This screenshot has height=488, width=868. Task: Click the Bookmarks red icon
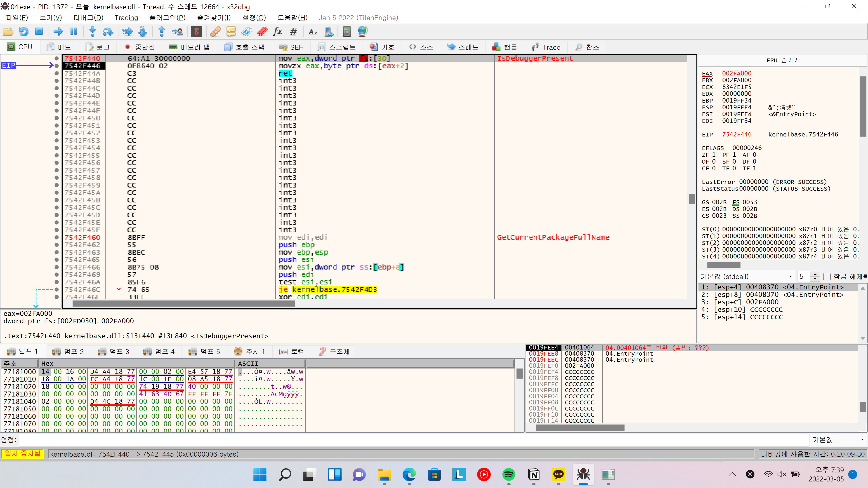(262, 32)
